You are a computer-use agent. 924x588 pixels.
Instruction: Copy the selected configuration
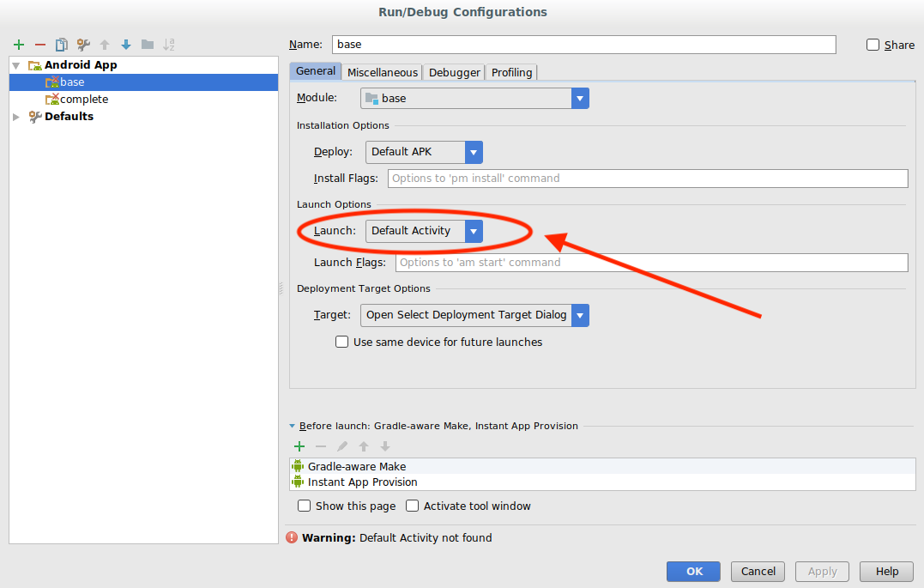coord(62,45)
